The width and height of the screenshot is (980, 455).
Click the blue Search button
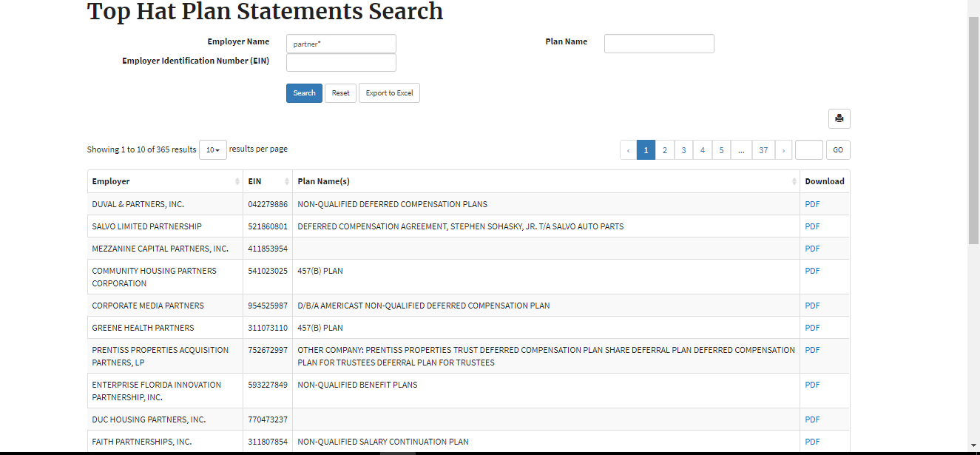point(304,93)
